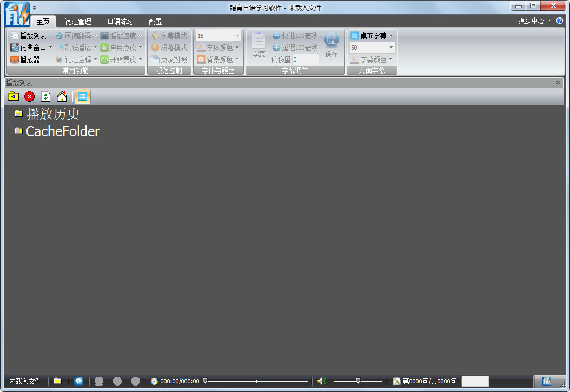The height and width of the screenshot is (392, 570).
Task: Click the third gray playback control circle
Action: click(136, 381)
